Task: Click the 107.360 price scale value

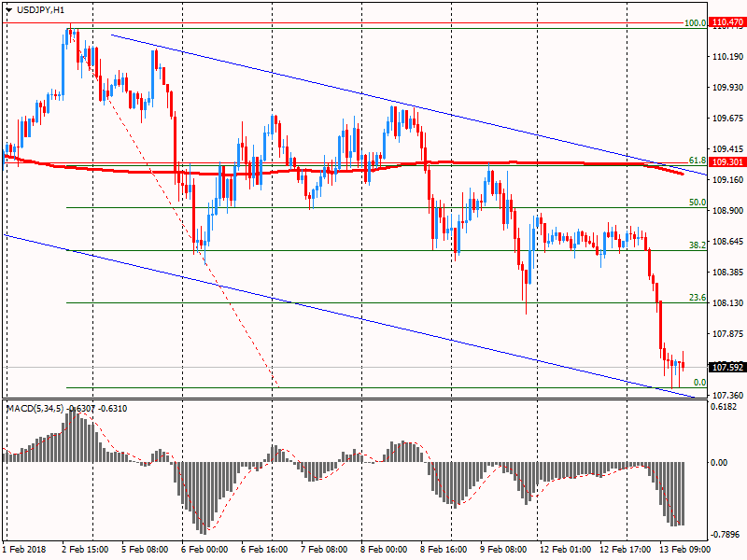Action: click(x=727, y=395)
